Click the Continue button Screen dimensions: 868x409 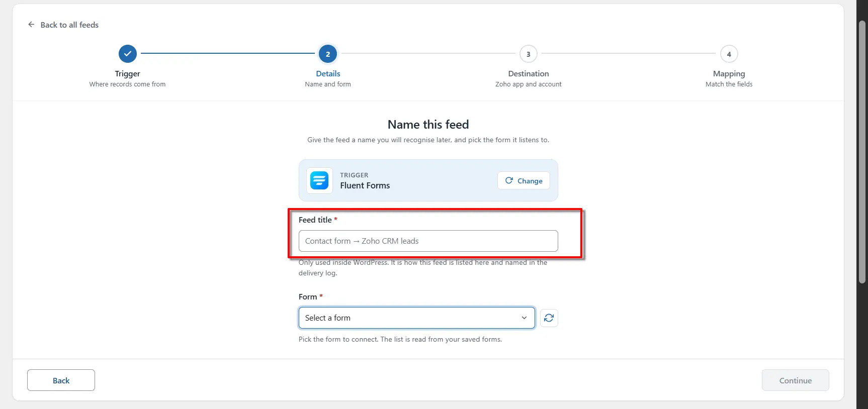tap(795, 380)
